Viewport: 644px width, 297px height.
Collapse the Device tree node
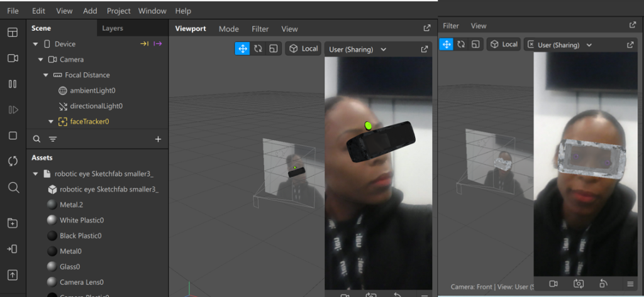[35, 44]
